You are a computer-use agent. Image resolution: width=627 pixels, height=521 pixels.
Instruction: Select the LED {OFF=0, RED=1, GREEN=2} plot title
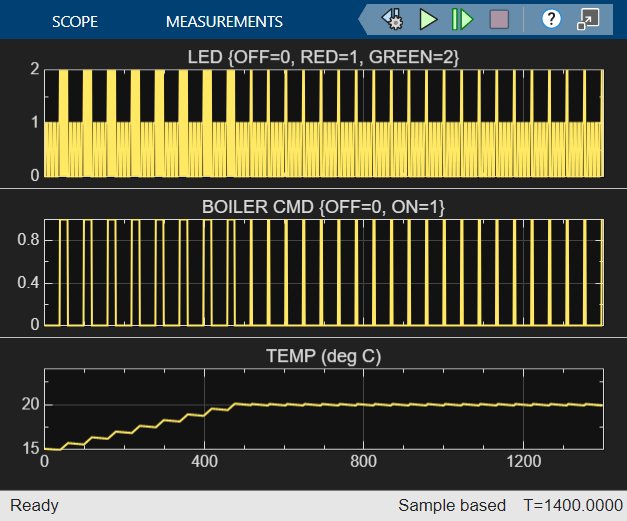click(323, 57)
